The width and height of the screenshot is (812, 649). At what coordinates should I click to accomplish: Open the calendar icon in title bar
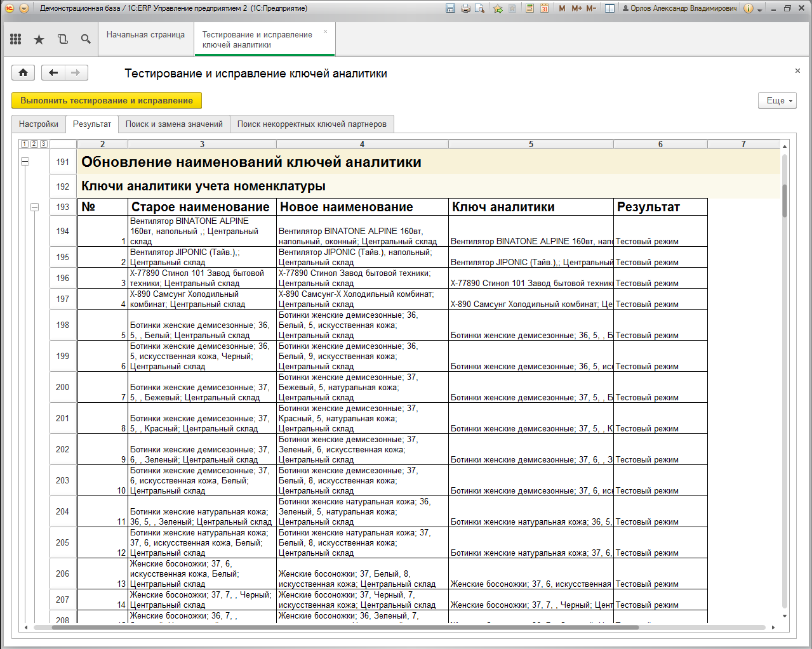coord(544,8)
